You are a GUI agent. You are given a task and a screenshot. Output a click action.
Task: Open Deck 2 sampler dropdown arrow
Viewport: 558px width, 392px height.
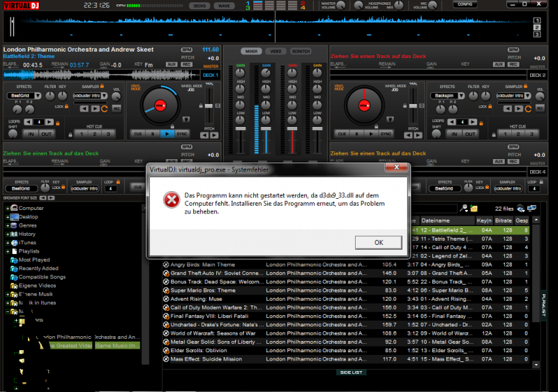pyautogui.click(x=528, y=96)
